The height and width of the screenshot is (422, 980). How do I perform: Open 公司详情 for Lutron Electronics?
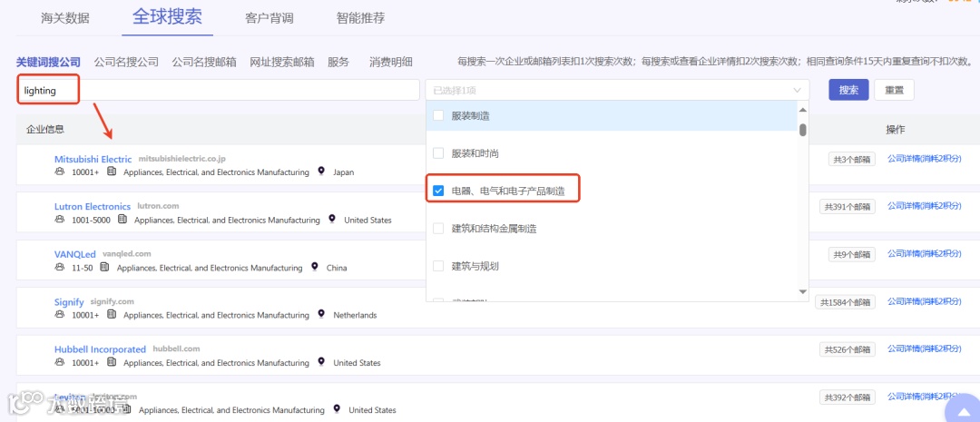click(925, 206)
